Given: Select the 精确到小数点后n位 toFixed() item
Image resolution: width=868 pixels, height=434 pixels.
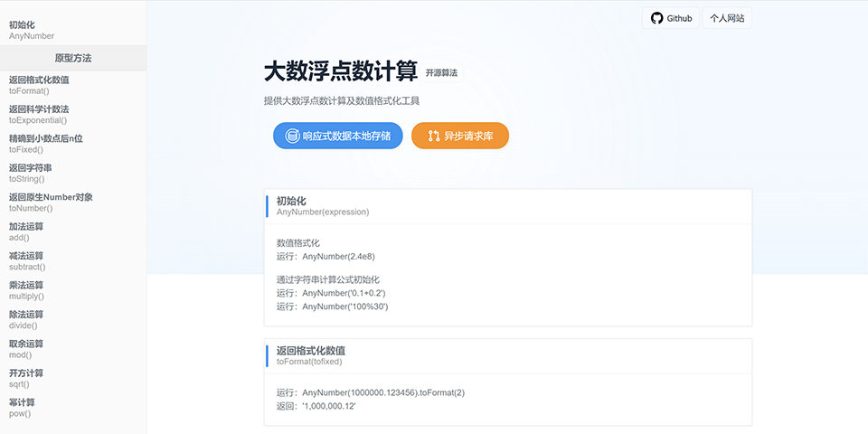Looking at the screenshot, I should pos(45,144).
